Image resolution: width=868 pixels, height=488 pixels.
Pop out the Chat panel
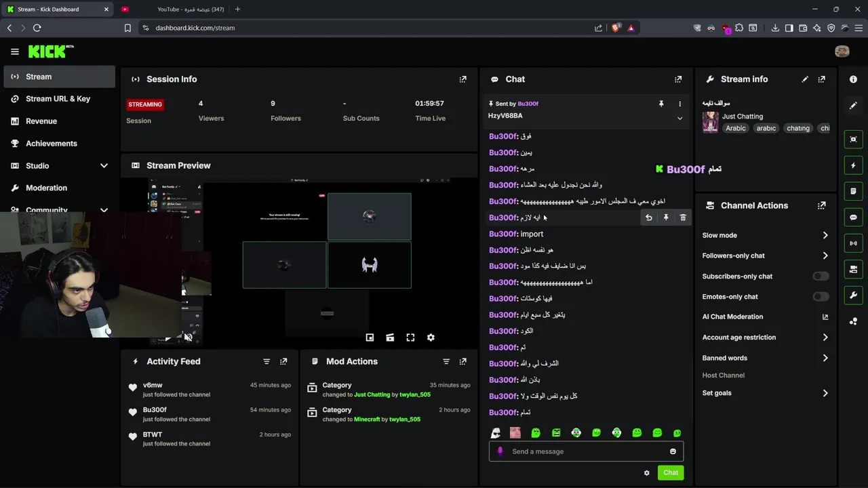click(678, 79)
